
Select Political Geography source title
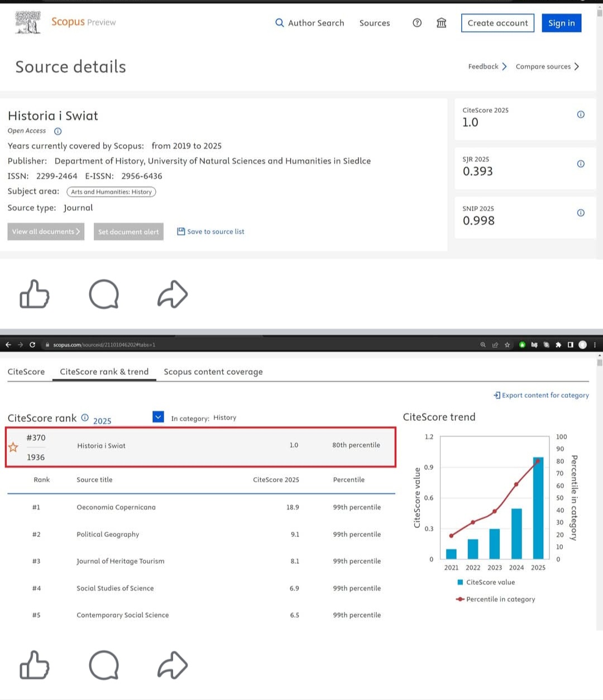point(108,534)
